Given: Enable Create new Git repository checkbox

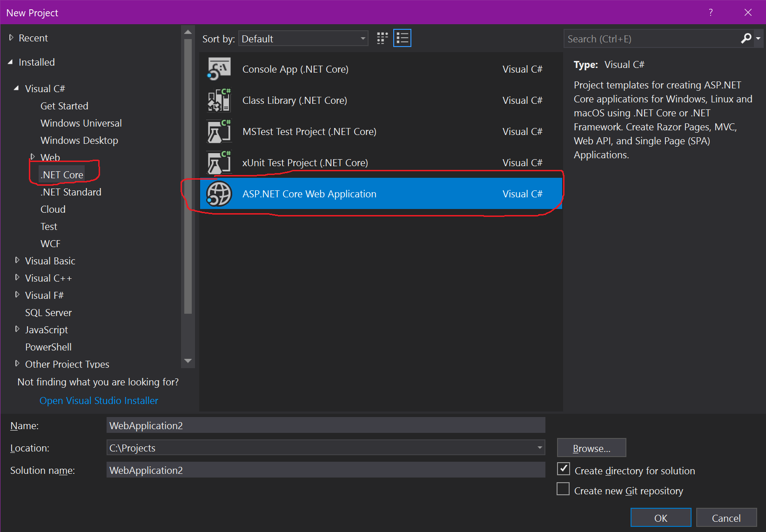Looking at the screenshot, I should [x=563, y=489].
